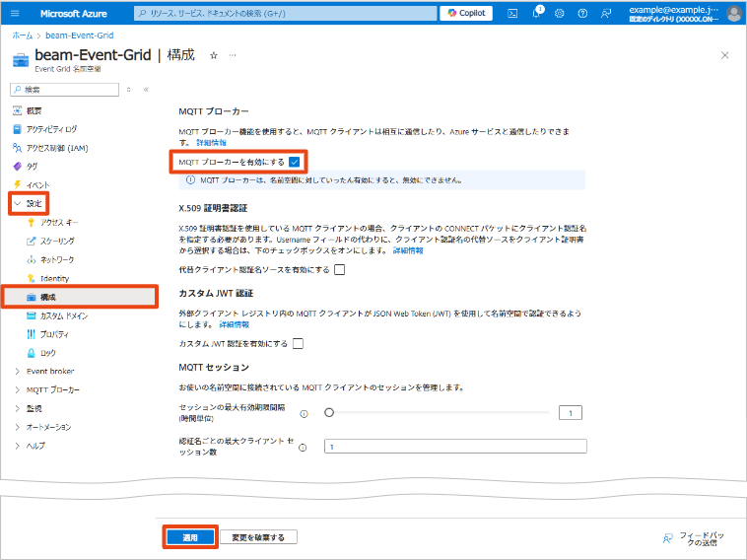Open 概要 overview page
The image size is (747, 560).
(34, 110)
